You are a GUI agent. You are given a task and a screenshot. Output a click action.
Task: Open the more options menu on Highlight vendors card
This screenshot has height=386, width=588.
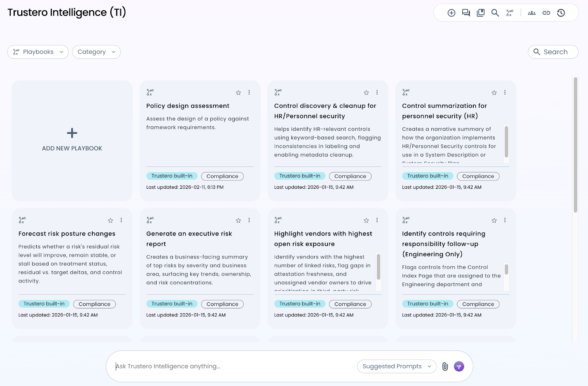(377, 220)
